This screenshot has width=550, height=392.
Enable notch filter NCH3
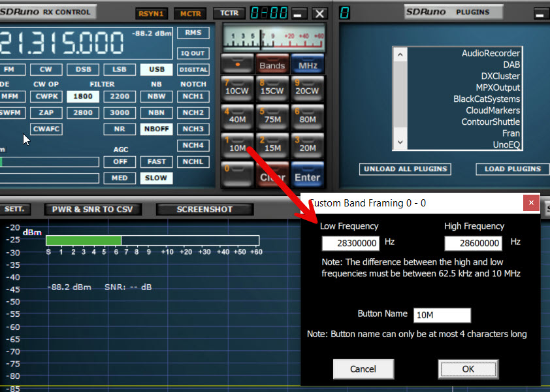point(193,129)
